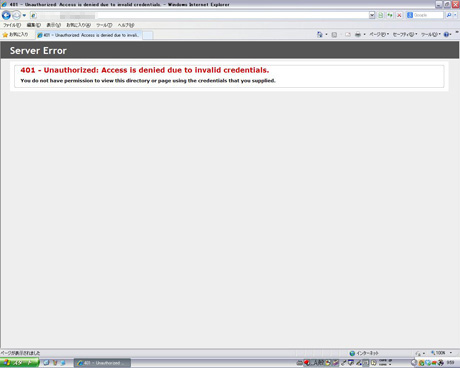Select the 401 - Unauthorized browser tab
Screen dimensions: 460x368
[89, 35]
